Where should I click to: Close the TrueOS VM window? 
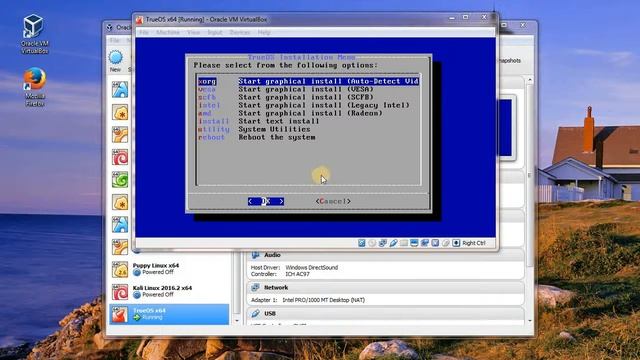click(x=484, y=17)
